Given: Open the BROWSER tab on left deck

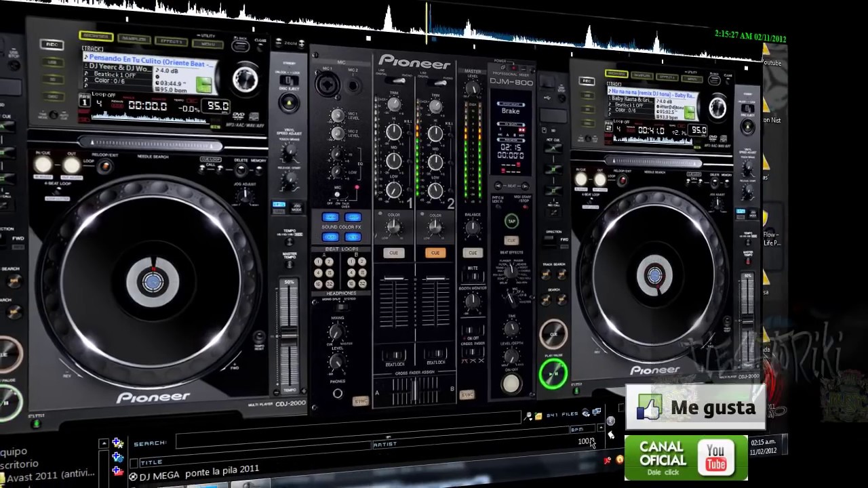Looking at the screenshot, I should pyautogui.click(x=96, y=36).
